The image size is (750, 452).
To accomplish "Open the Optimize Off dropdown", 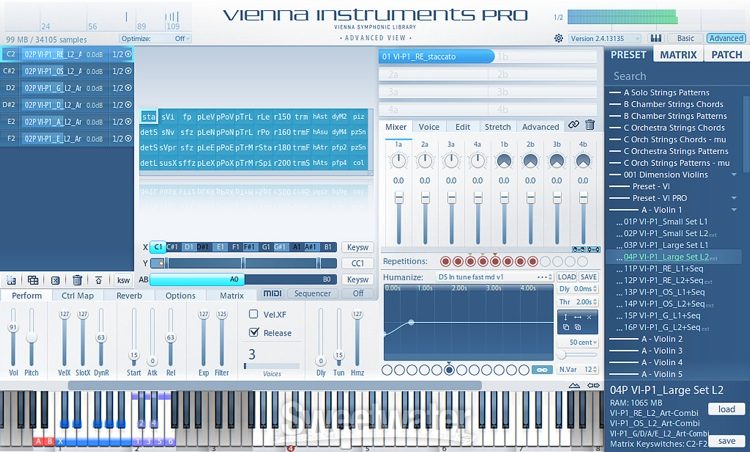I will 155,38.
